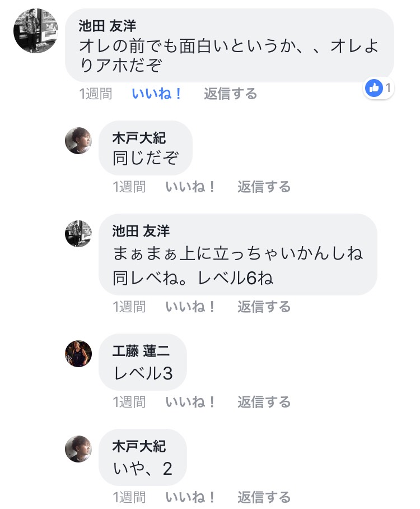
Task: Click 返信する under the いや、2 comment
Action: (x=264, y=497)
